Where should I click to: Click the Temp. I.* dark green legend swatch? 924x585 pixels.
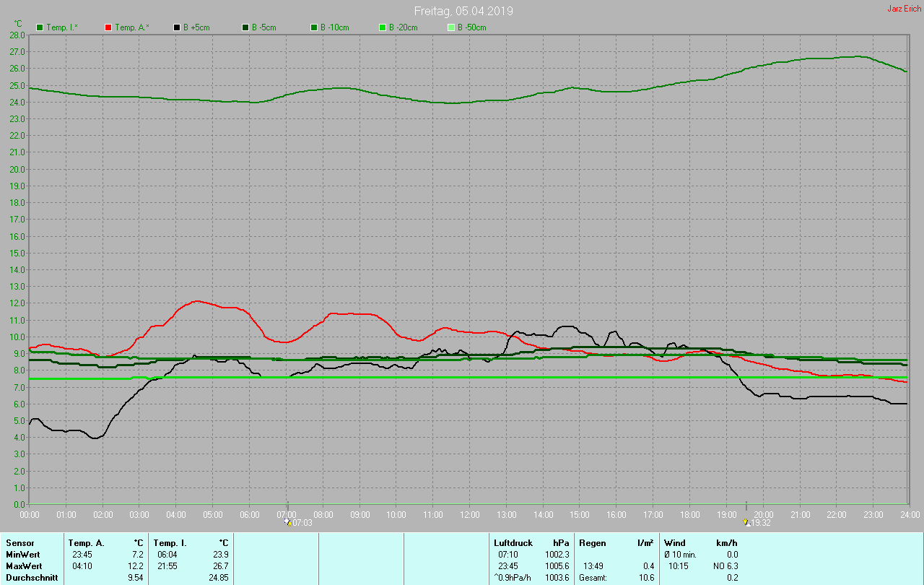point(40,27)
